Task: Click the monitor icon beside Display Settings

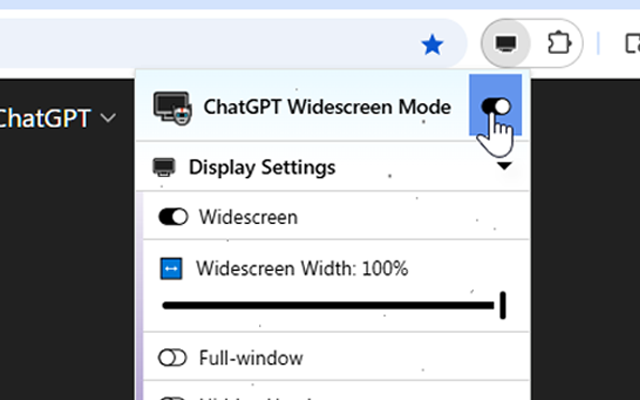Action: click(x=162, y=167)
